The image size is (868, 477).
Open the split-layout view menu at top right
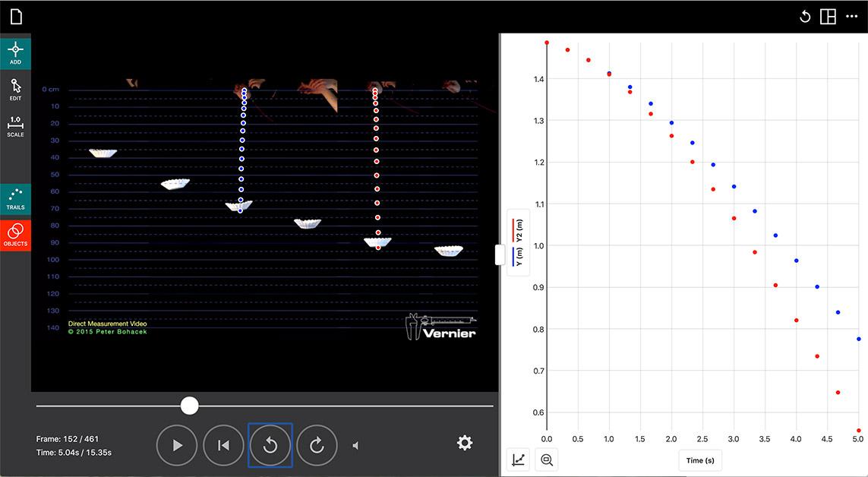click(x=828, y=15)
